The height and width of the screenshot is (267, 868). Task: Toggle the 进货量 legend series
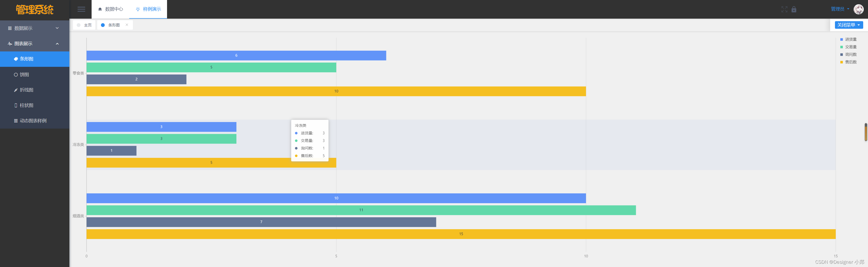851,39
